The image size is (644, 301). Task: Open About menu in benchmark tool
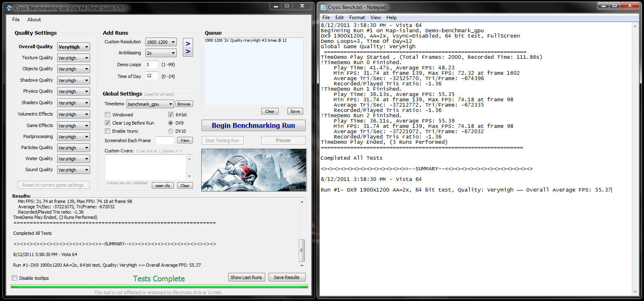pos(34,20)
